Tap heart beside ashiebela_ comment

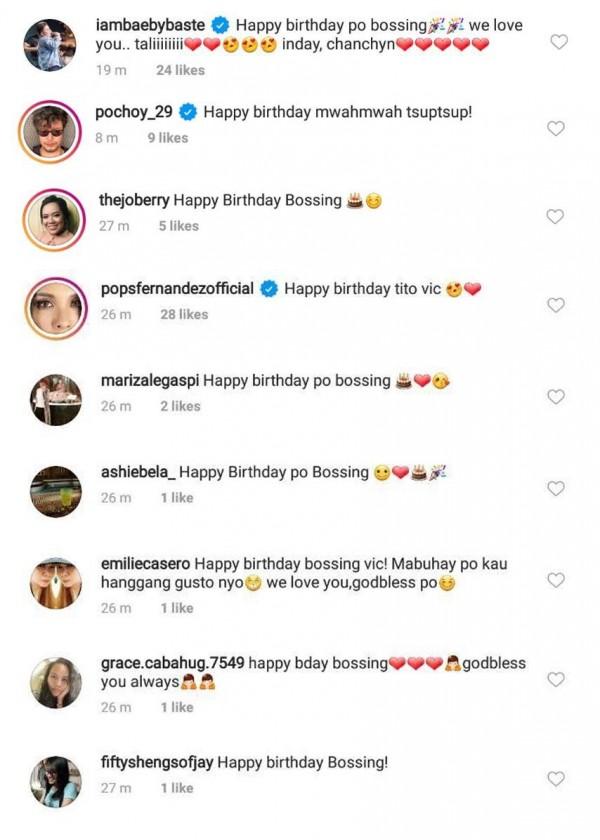(556, 488)
